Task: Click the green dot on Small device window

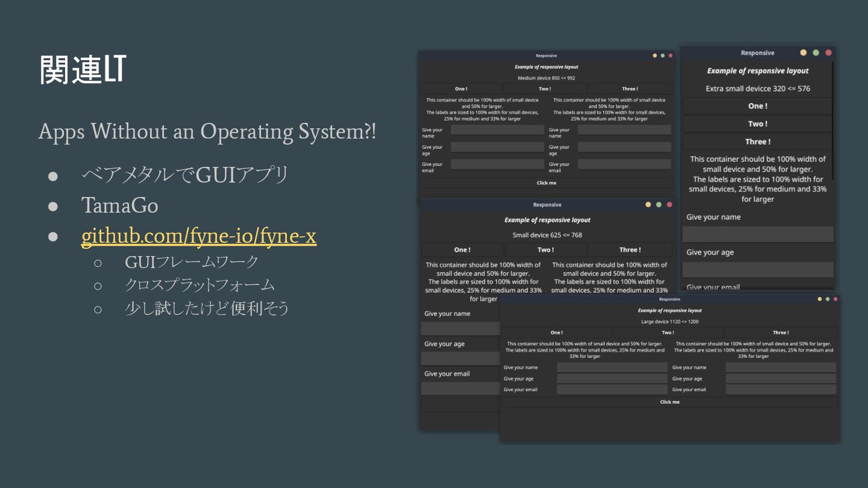Action: pos(659,205)
